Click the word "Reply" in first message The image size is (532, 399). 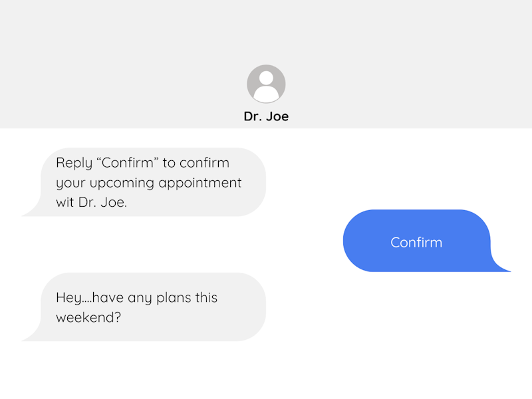74,163
